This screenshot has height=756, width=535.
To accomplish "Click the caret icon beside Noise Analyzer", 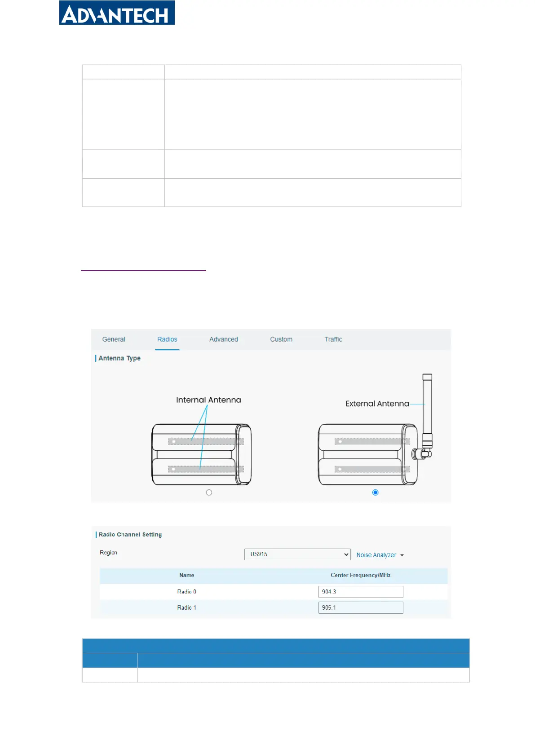I will [x=402, y=555].
